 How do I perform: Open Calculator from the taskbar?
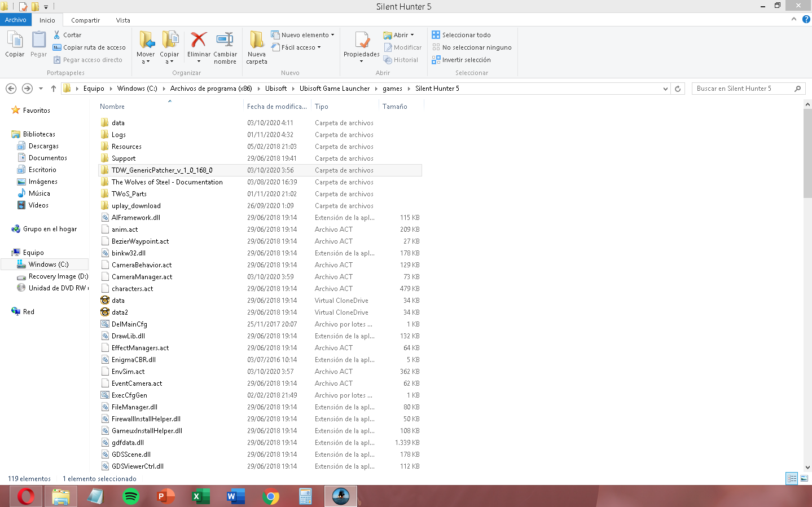[306, 496]
